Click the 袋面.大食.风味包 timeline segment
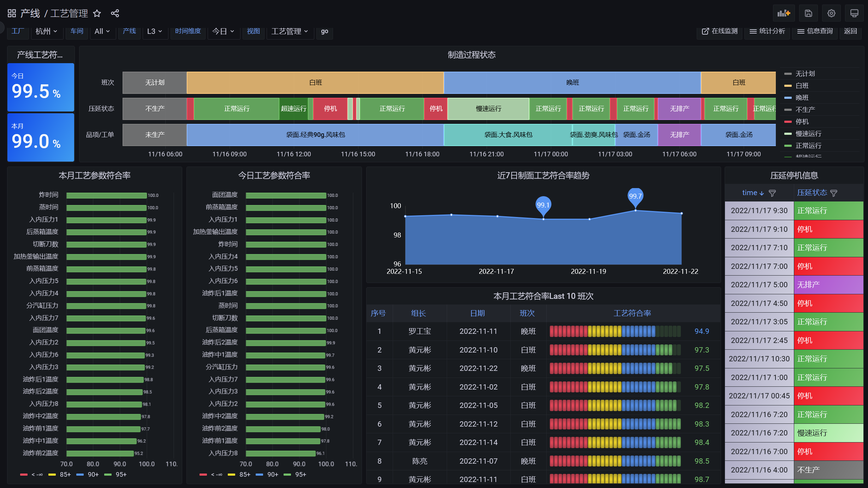Viewport: 868px width, 488px height. coord(508,135)
